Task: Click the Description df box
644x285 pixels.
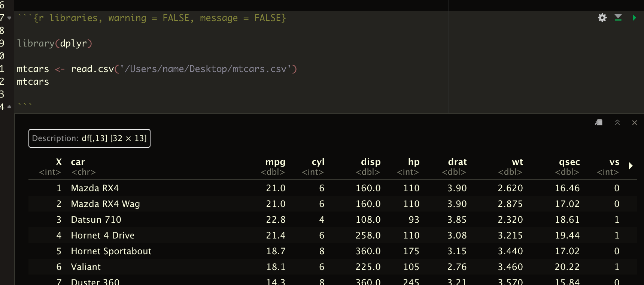Action: pyautogui.click(x=89, y=138)
